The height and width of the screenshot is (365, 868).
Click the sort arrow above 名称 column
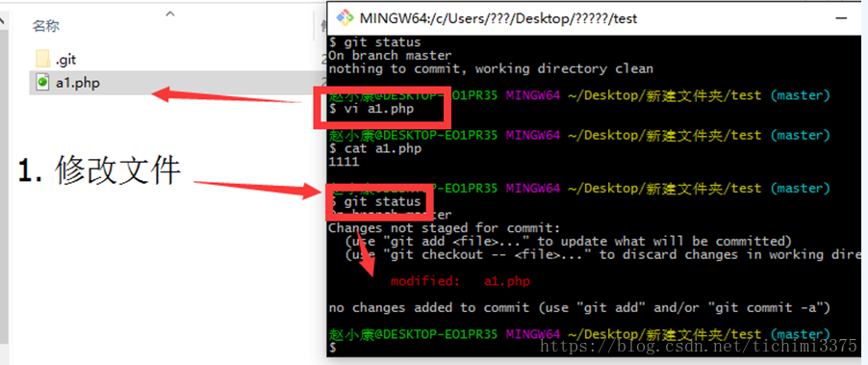pos(170,13)
